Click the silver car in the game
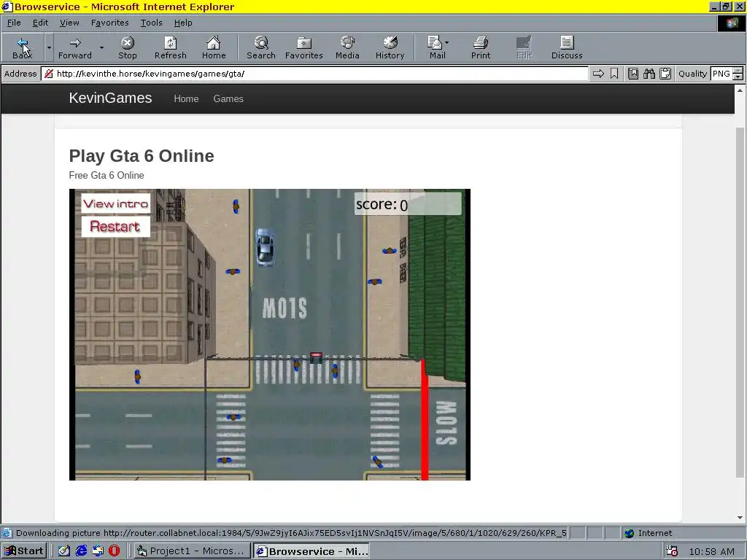 264,247
